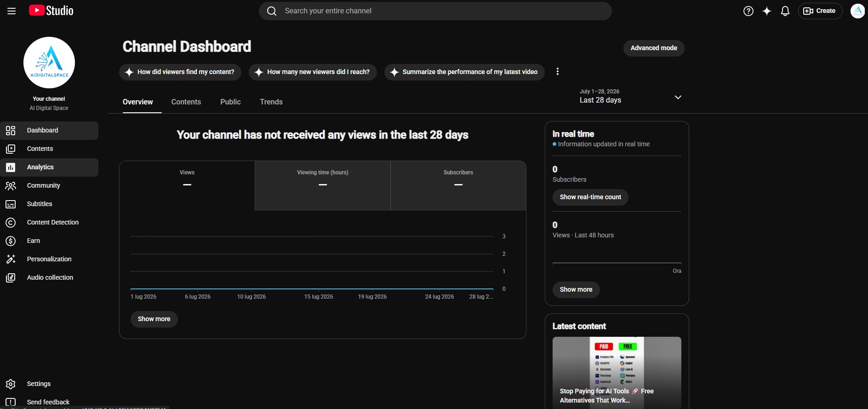Click the Advanced mode button
This screenshot has height=409, width=868.
pyautogui.click(x=654, y=48)
